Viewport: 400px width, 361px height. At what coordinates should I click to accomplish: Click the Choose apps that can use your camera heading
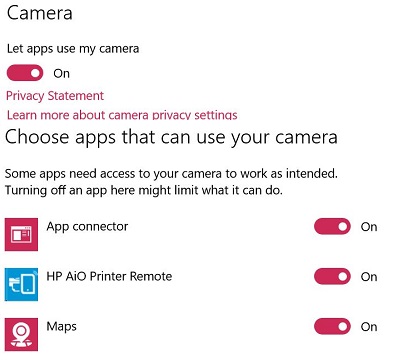coord(171,137)
